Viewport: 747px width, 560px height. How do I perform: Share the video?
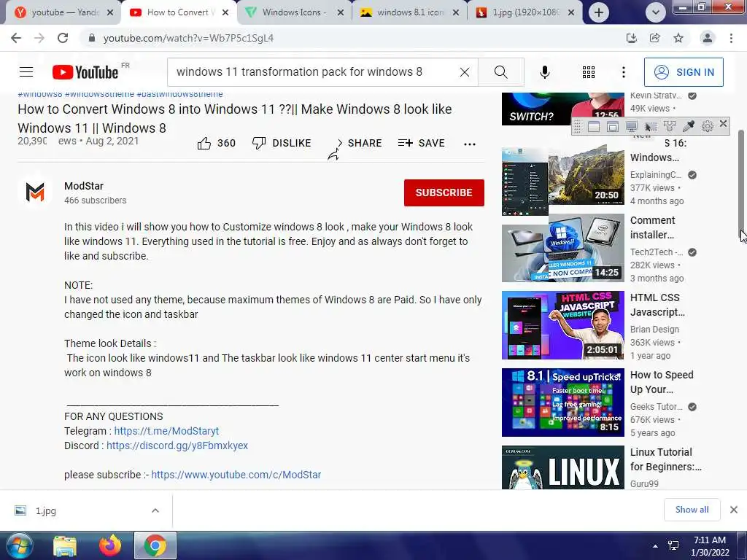(x=357, y=143)
